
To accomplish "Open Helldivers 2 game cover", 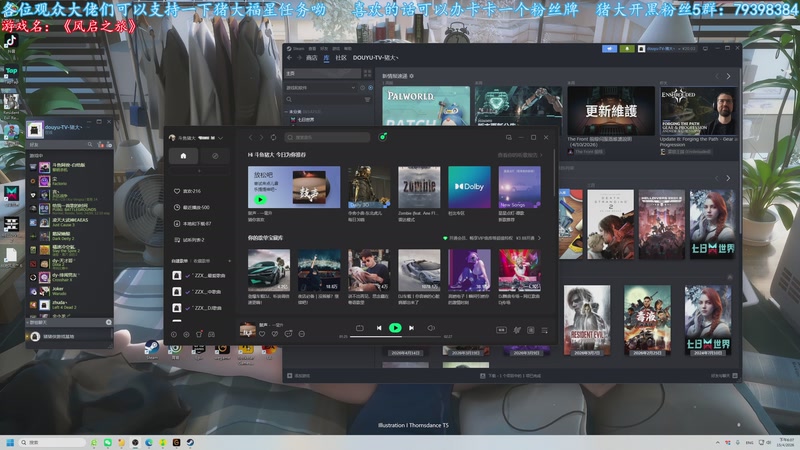I will 662,224.
